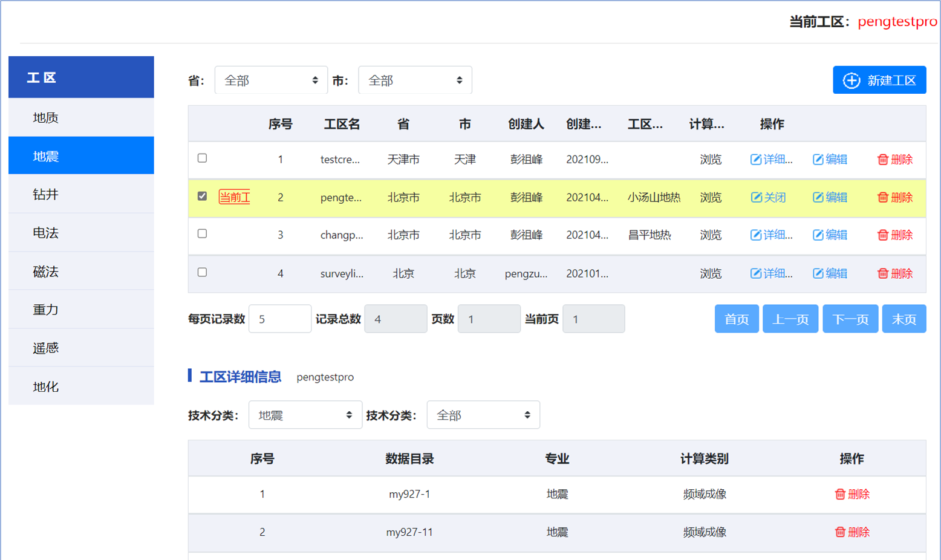Screen dimensions: 941x560
Task: Click 小汤山地热 cell
Action: 654,198
